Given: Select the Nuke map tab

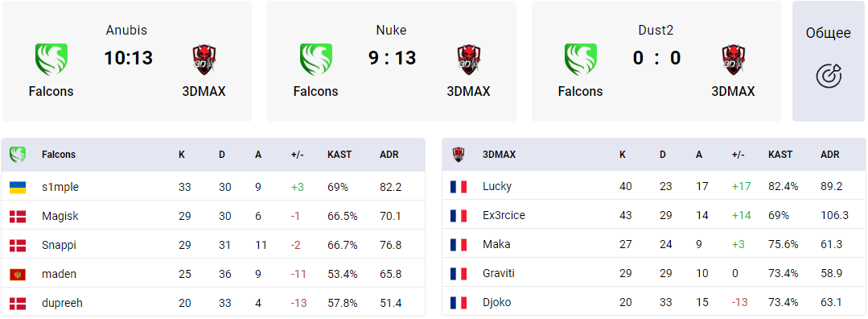Looking at the screenshot, I should (x=392, y=61).
